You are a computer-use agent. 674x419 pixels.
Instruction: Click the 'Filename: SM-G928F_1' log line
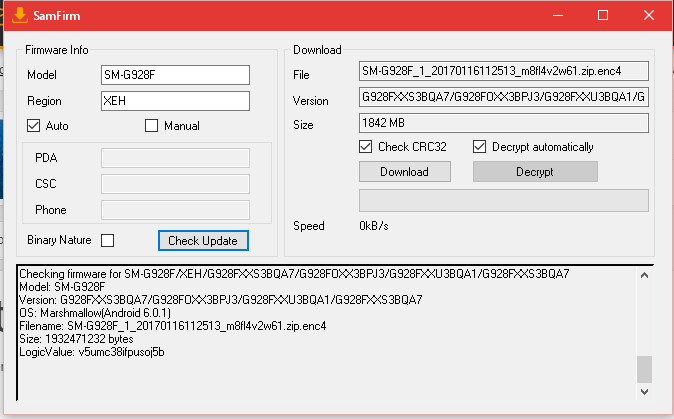tap(172, 326)
